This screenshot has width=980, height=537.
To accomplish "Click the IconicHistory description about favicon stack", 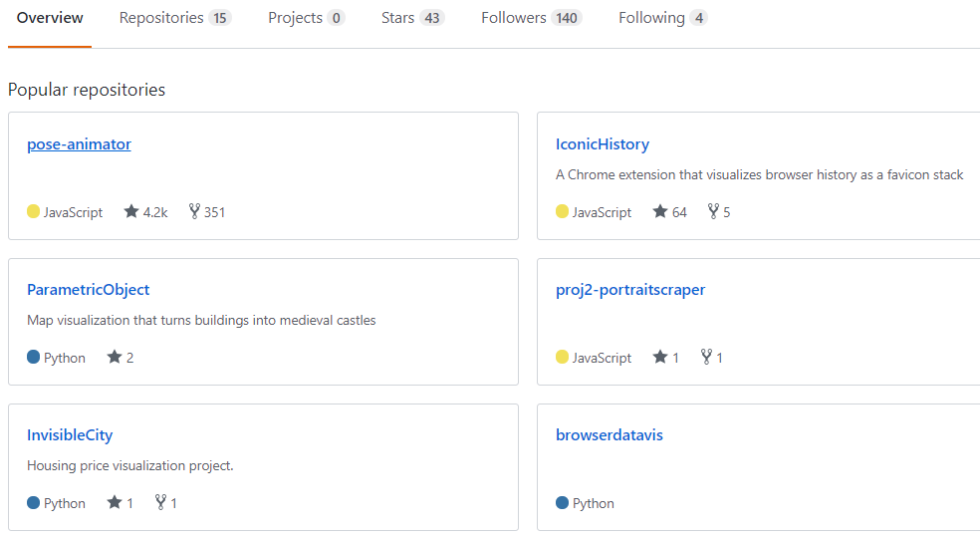I will [x=759, y=175].
